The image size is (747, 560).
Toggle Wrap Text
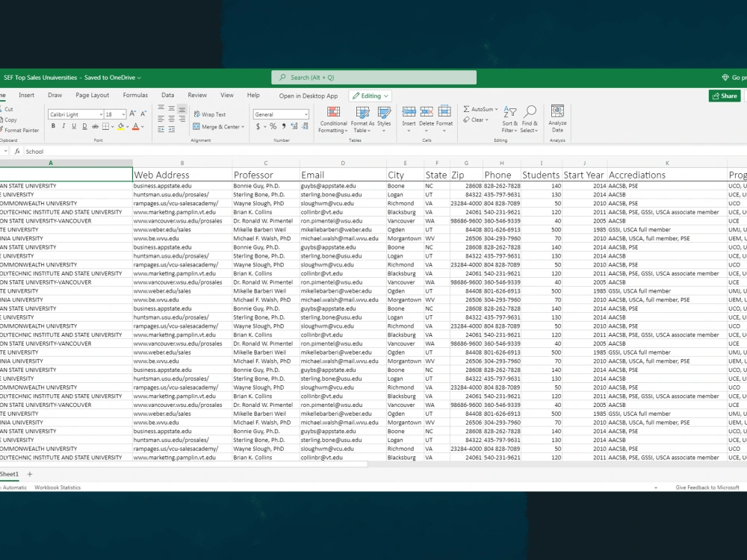coord(210,114)
